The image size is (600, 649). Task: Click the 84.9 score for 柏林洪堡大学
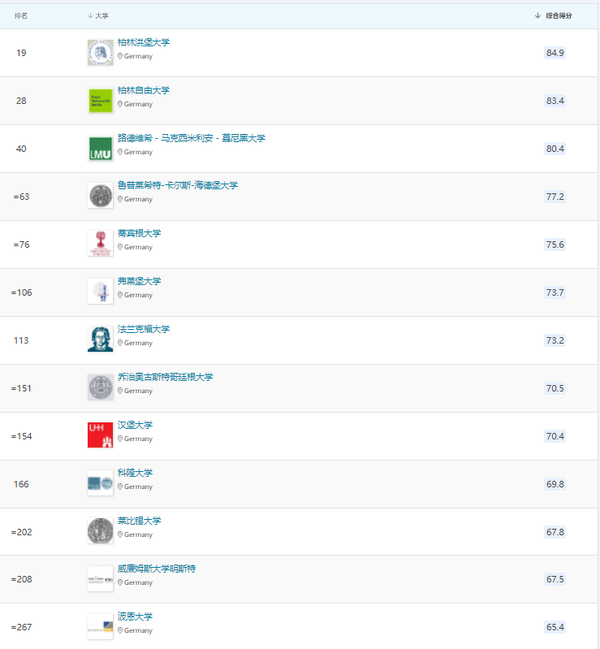click(555, 53)
